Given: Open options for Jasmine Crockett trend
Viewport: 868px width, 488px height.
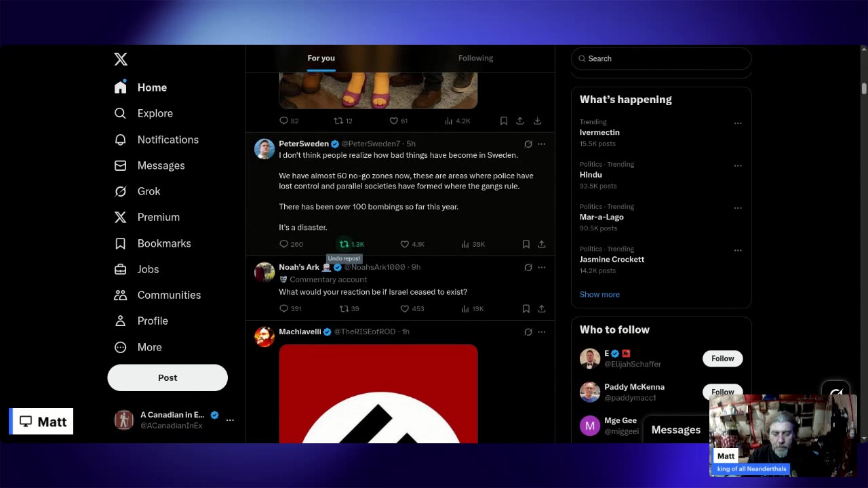Looking at the screenshot, I should point(738,250).
